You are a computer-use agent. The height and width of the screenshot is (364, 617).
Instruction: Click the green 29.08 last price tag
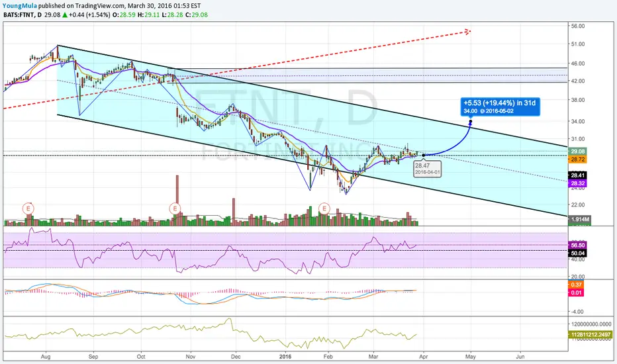578,151
